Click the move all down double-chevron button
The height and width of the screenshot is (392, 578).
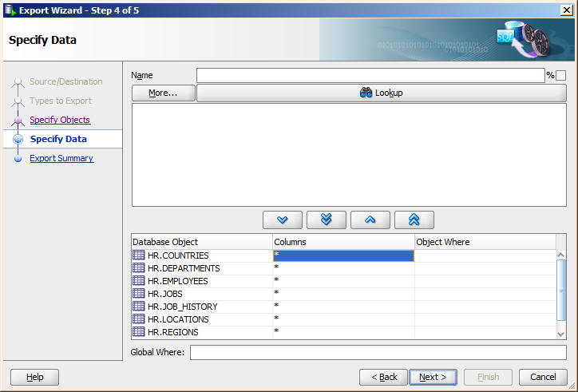(327, 220)
